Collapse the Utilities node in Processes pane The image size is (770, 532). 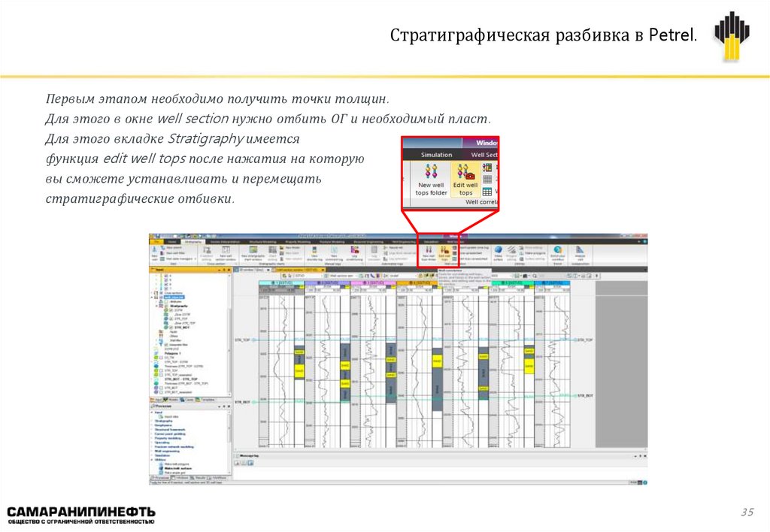(x=152, y=460)
